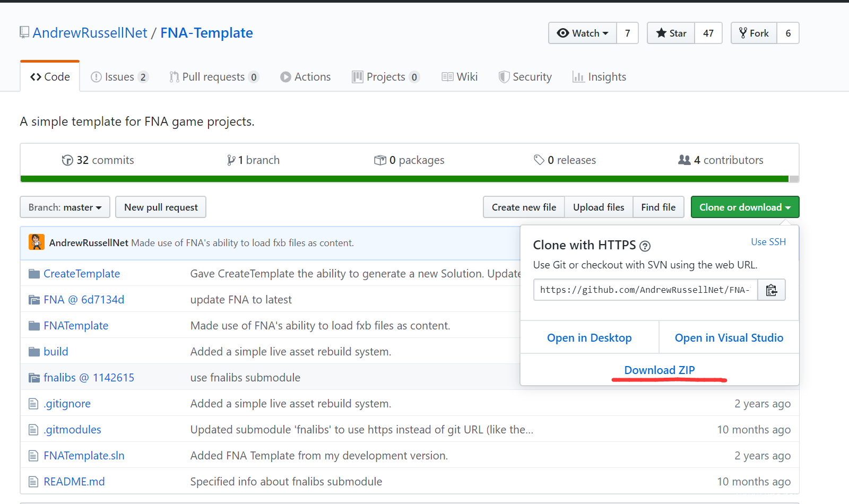Screen dimensions: 849x504
Task: Click the packages box icon
Action: click(x=380, y=160)
